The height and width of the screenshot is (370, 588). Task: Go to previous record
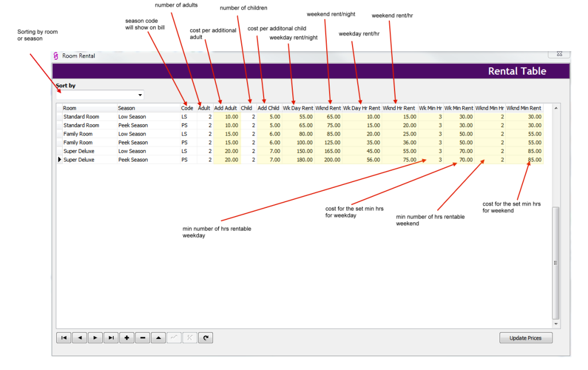[80, 338]
